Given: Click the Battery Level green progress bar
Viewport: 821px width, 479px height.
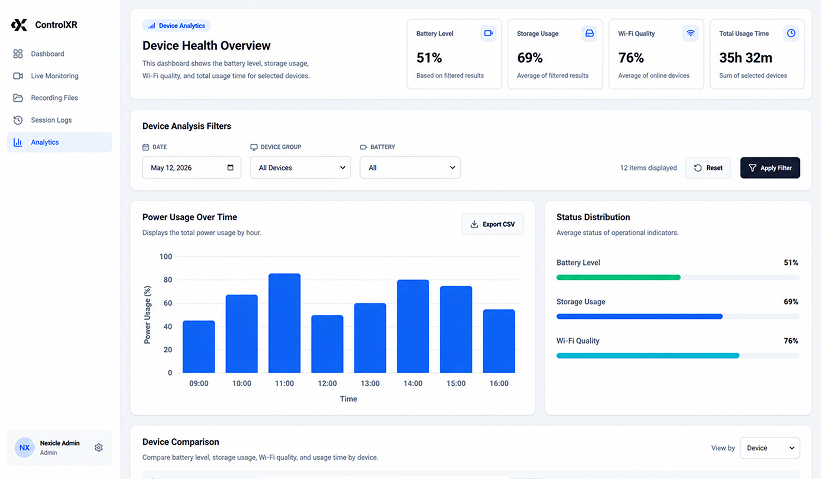Looking at the screenshot, I should click(x=618, y=277).
